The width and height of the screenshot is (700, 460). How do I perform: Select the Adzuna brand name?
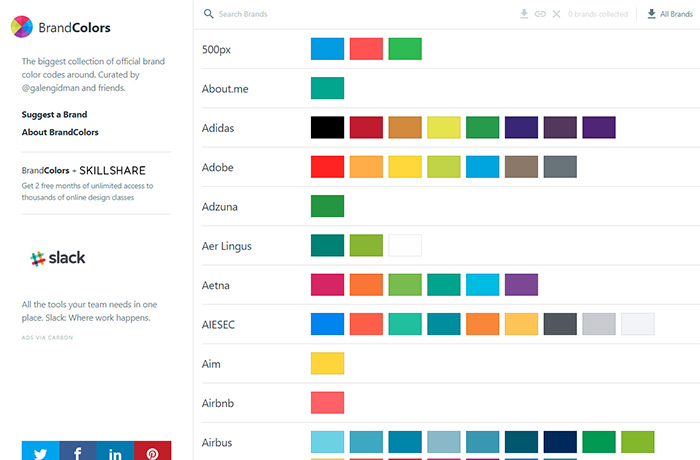point(220,206)
